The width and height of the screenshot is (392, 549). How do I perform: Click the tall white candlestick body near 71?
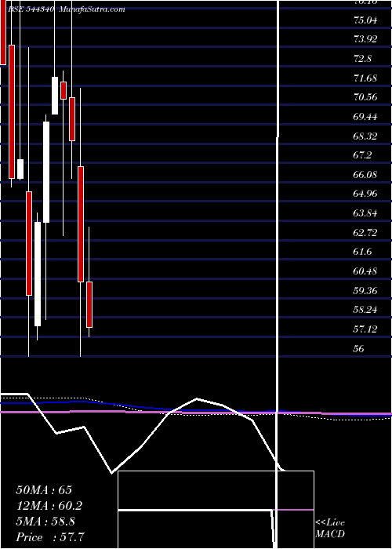pos(55,95)
